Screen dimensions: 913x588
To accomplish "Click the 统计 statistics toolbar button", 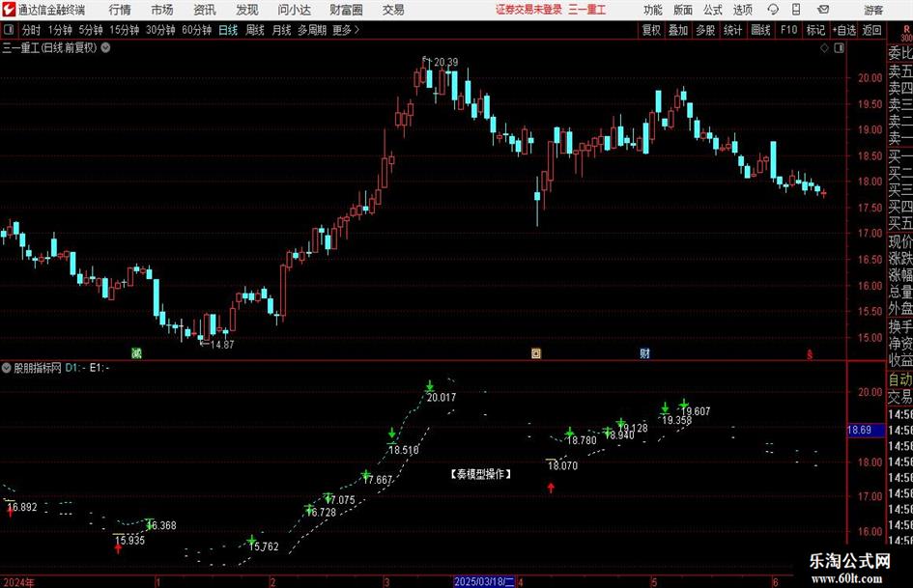I will 732,30.
